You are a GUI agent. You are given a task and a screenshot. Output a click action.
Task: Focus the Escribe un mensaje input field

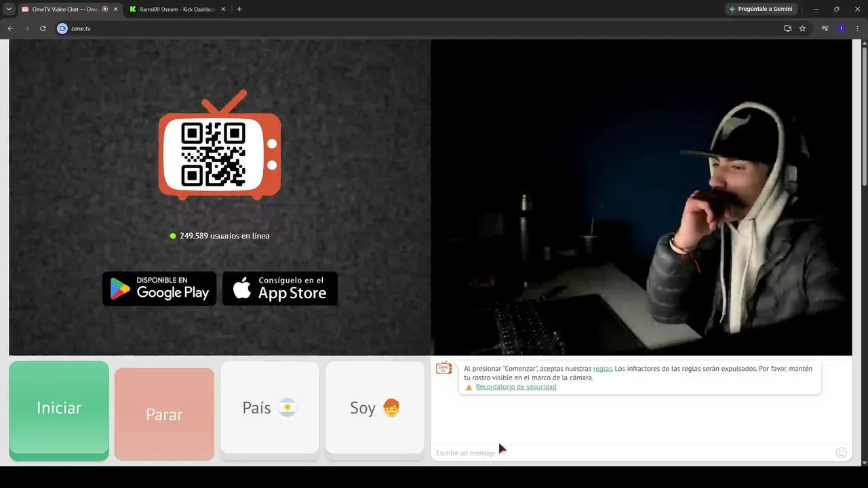click(632, 453)
